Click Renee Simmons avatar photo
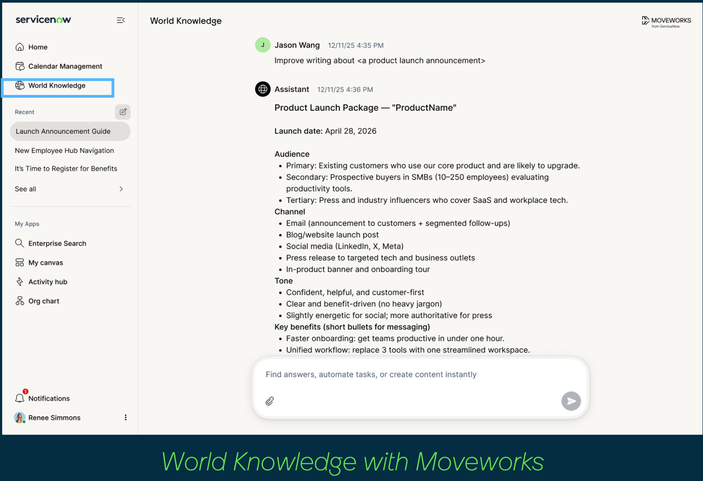Image resolution: width=703 pixels, height=481 pixels. coord(19,418)
